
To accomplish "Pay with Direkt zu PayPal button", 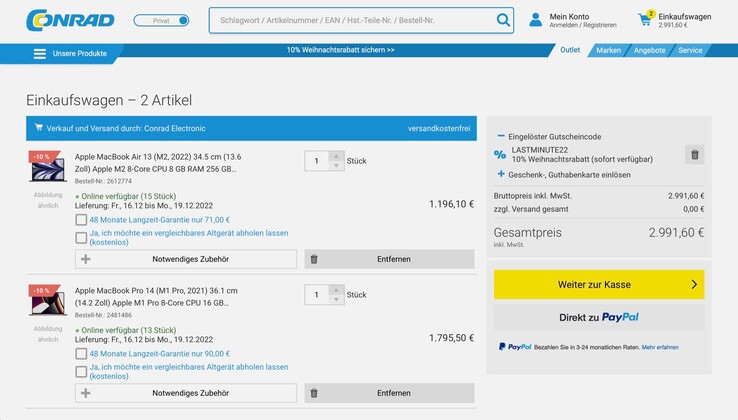I will click(599, 317).
